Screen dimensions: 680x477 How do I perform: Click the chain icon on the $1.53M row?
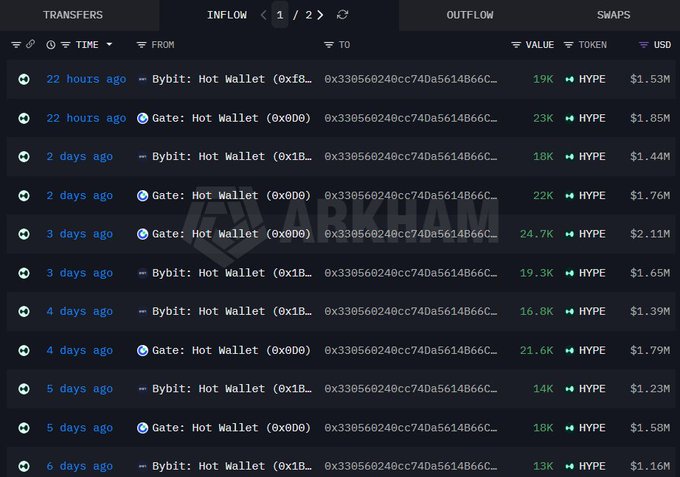24,79
